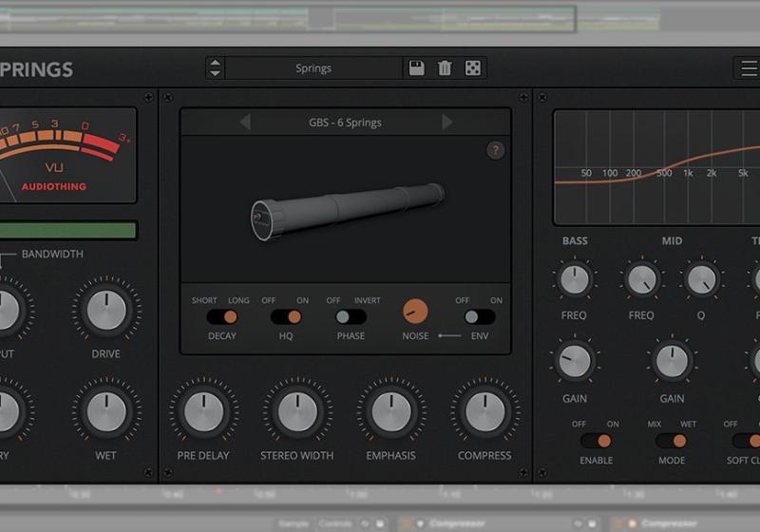Click the PRE DELAY knob
The image size is (760, 532).
click(203, 412)
